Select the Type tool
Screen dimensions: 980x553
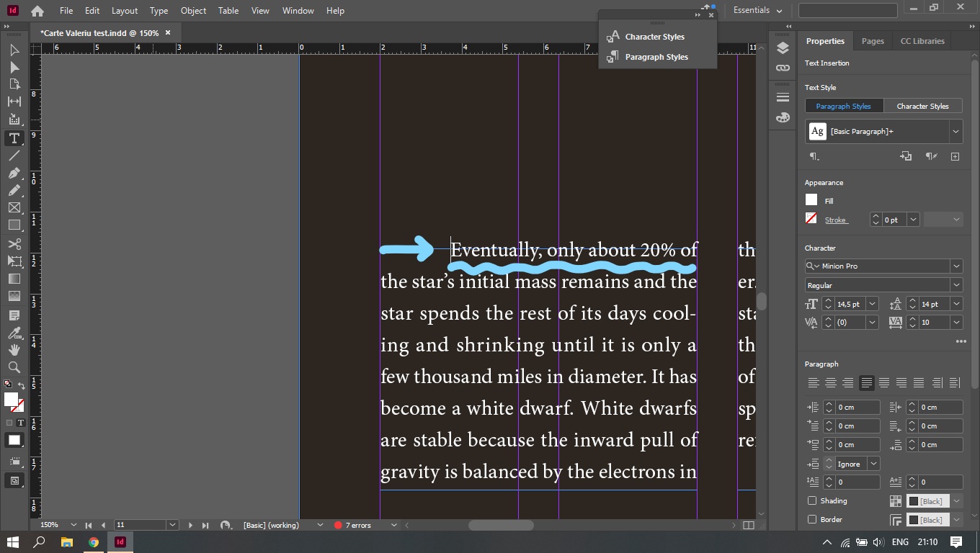(14, 138)
